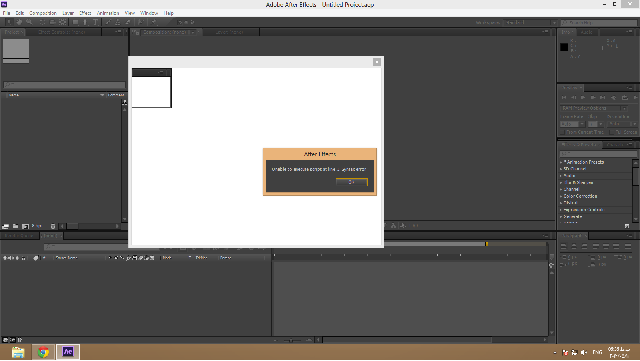Viewport: 640px width, 361px height.
Task: Open the RAM Preview Options dropdown
Action: (593, 108)
